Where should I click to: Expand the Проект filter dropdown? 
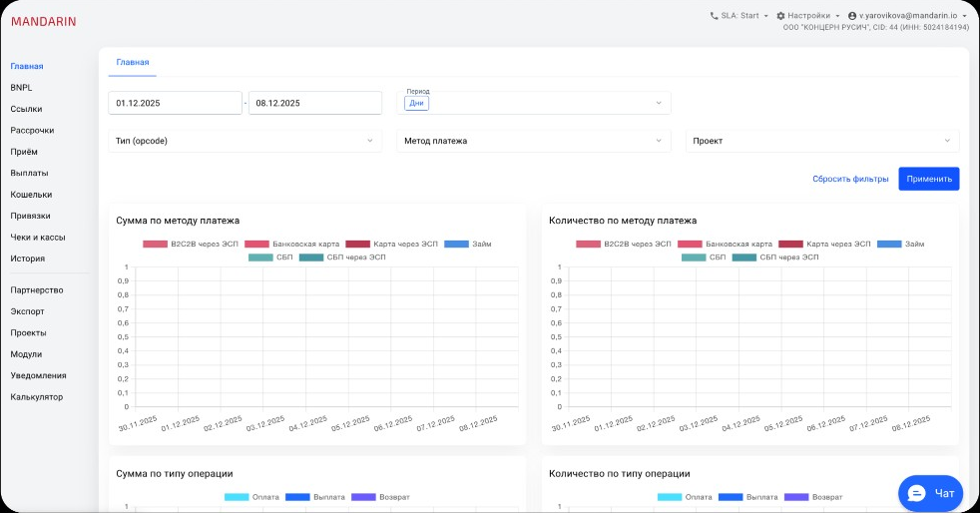tap(821, 141)
